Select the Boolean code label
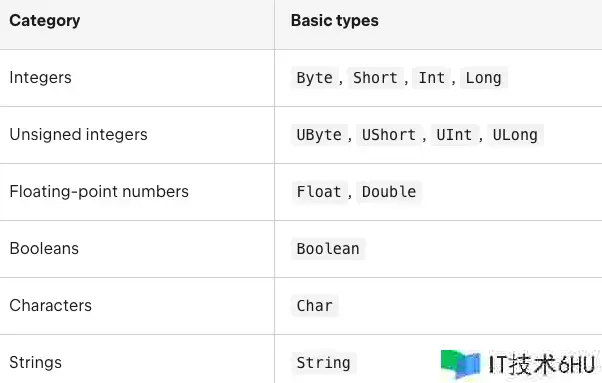The image size is (602, 383). 328,249
